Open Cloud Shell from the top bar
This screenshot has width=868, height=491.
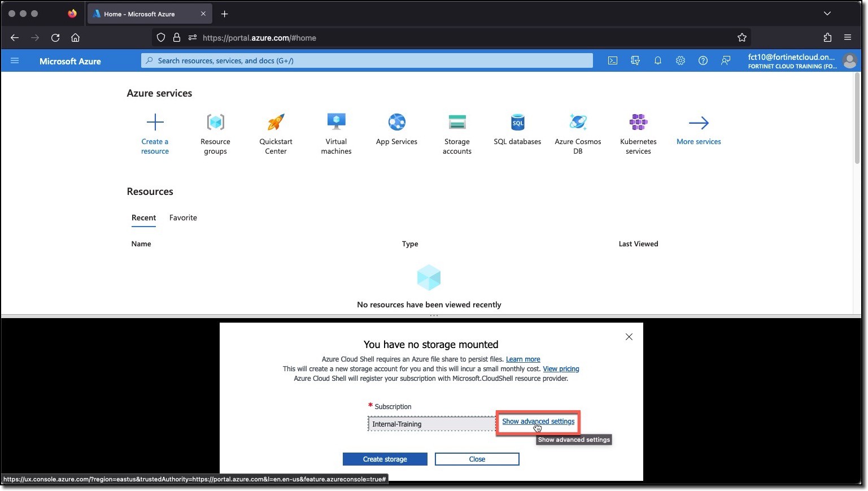tap(613, 60)
